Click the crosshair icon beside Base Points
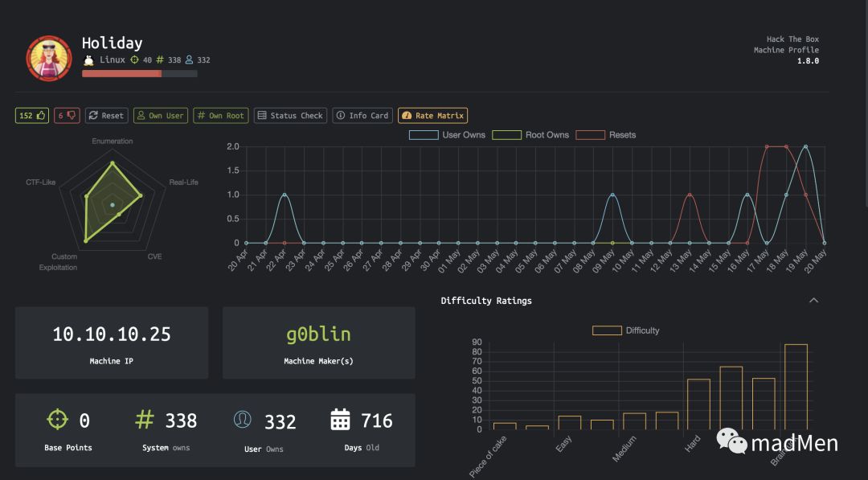868x480 pixels. [57, 420]
